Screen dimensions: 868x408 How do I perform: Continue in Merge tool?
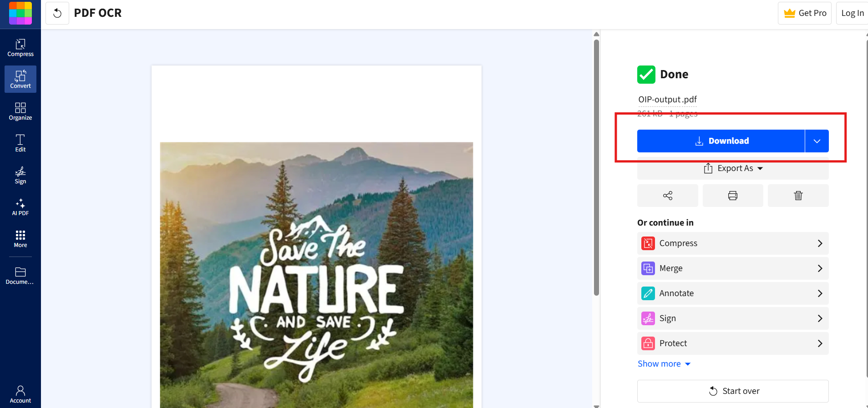[733, 268]
